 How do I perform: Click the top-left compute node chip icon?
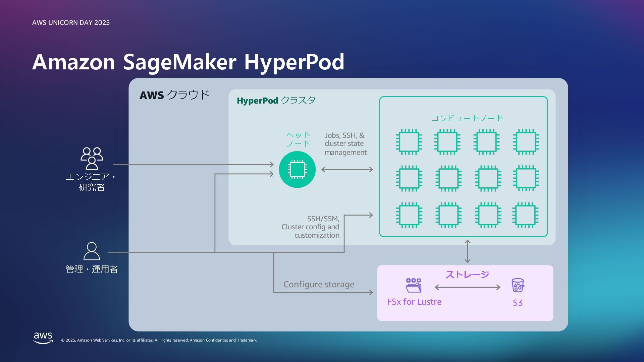pyautogui.click(x=409, y=142)
